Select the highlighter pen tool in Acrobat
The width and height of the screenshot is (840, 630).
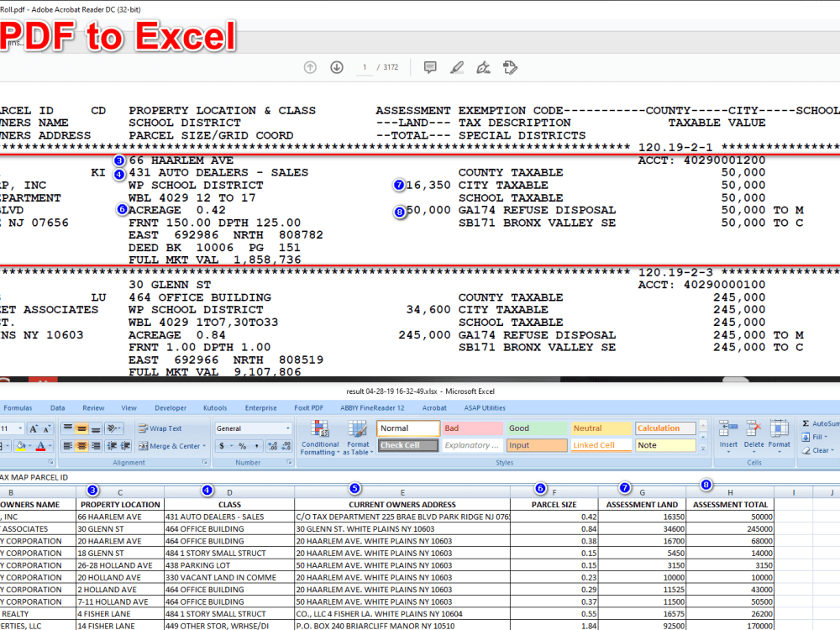pyautogui.click(x=457, y=67)
